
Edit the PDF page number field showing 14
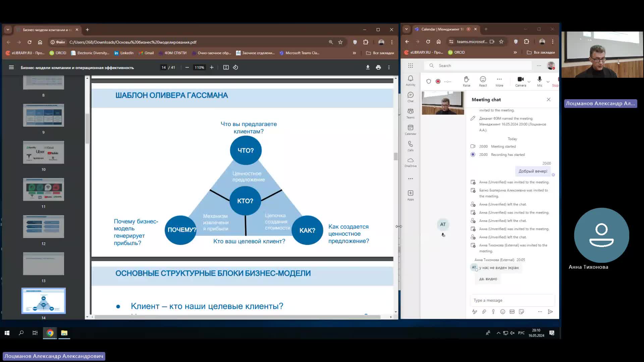click(x=163, y=67)
